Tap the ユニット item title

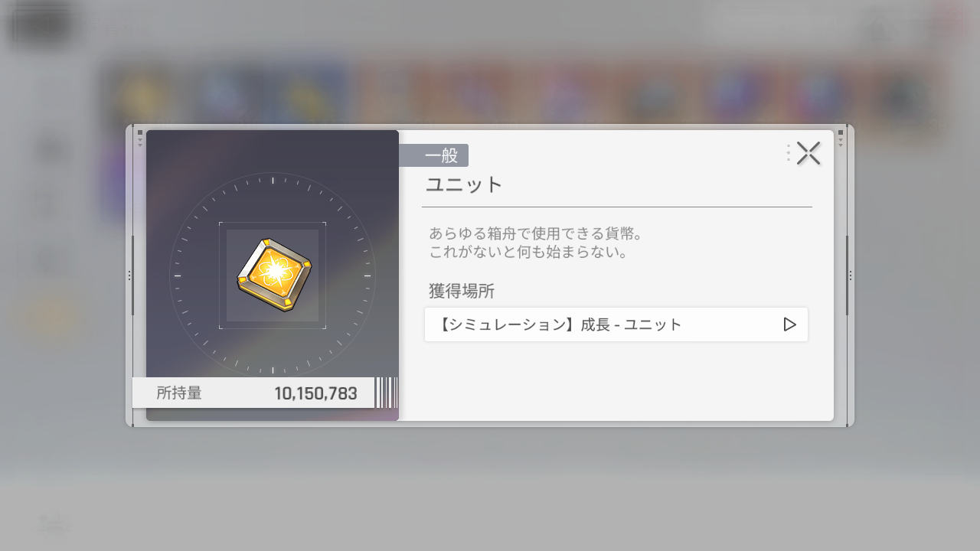[464, 184]
